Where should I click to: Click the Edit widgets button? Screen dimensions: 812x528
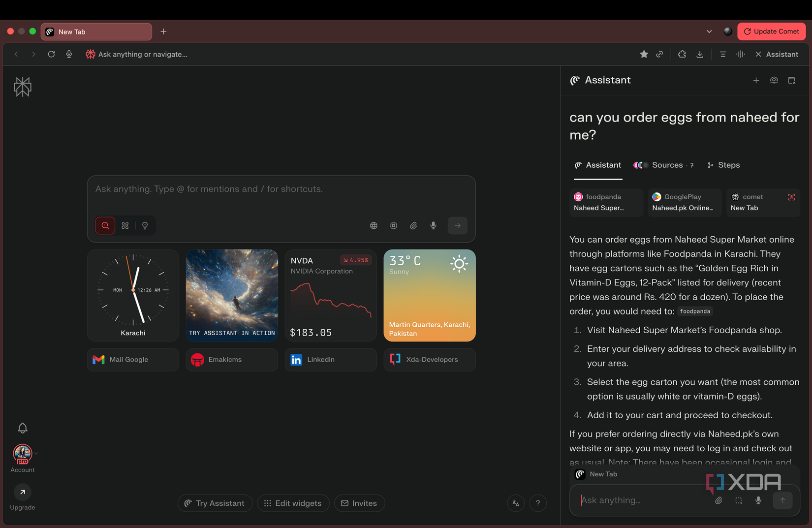coord(293,503)
